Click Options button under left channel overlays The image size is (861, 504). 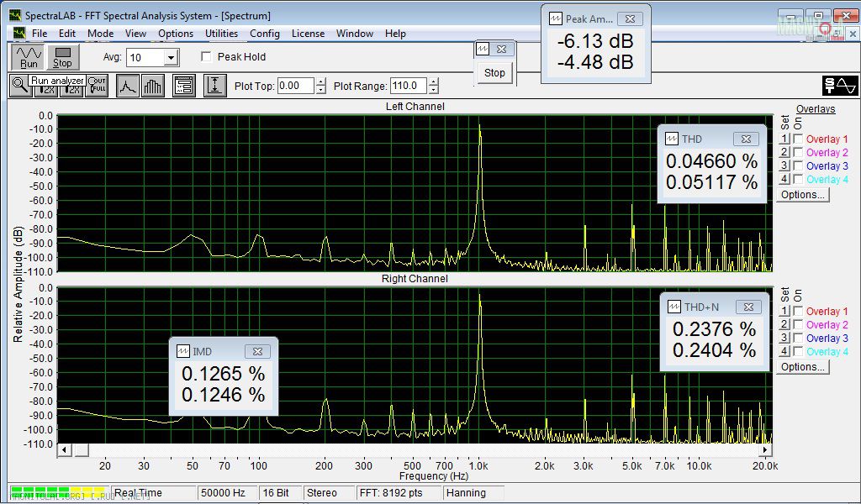pyautogui.click(x=803, y=195)
